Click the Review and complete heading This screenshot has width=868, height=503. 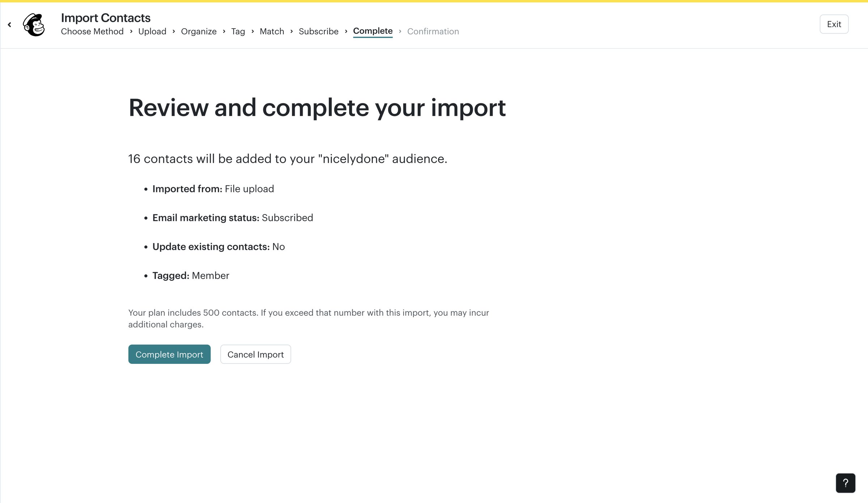(x=317, y=108)
